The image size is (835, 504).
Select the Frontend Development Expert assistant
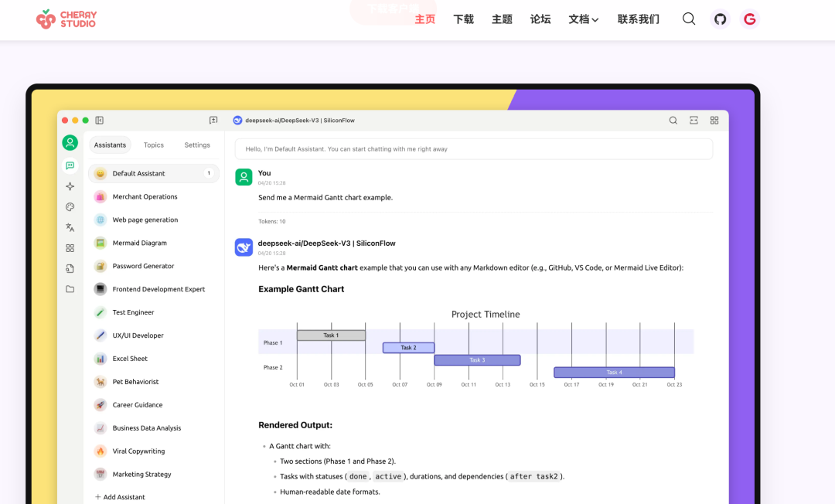154,289
